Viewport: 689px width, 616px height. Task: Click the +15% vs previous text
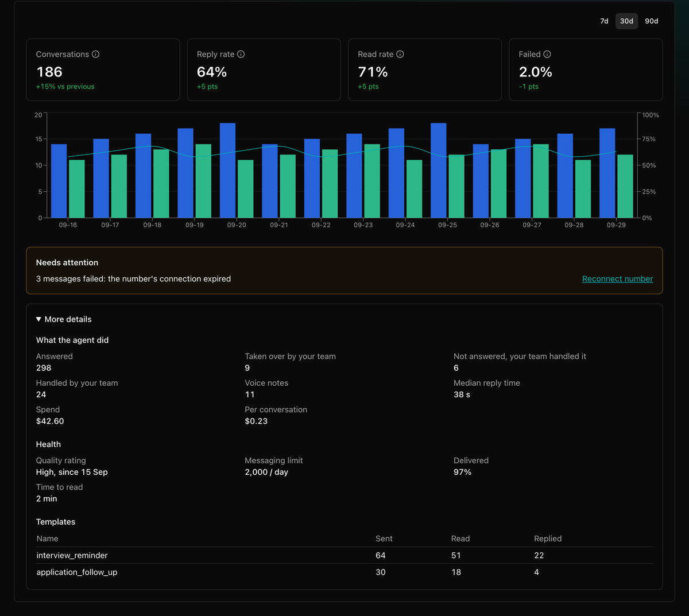click(65, 87)
